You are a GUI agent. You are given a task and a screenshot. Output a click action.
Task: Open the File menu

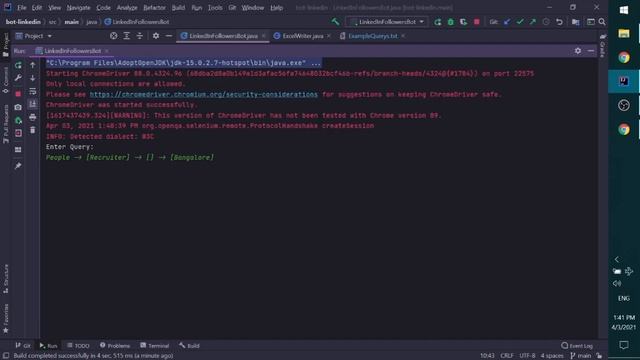tap(22, 7)
